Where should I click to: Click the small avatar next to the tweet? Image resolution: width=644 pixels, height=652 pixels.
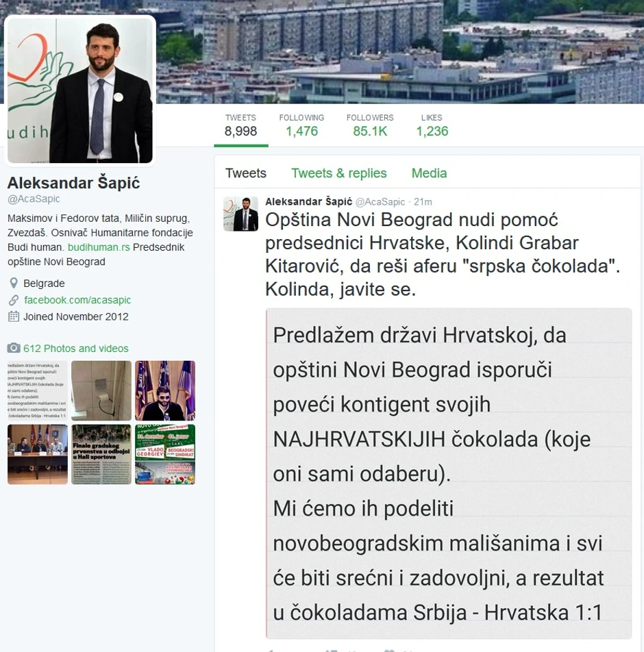coord(240,214)
